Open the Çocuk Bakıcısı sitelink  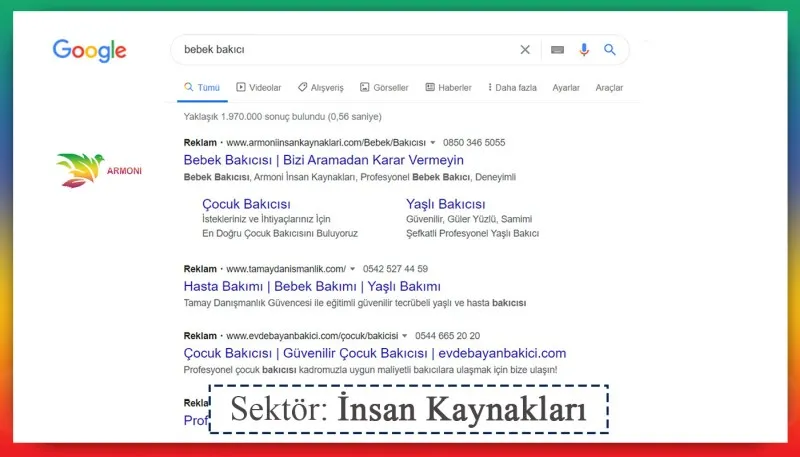tap(246, 204)
